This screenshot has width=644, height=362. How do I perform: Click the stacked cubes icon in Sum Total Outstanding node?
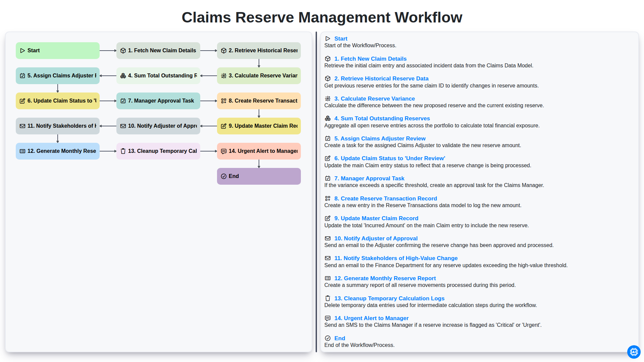pyautogui.click(x=123, y=76)
